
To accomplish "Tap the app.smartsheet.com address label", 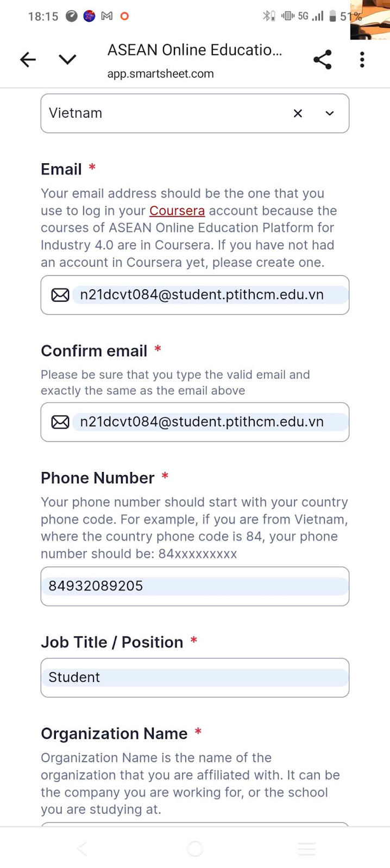I will click(160, 74).
